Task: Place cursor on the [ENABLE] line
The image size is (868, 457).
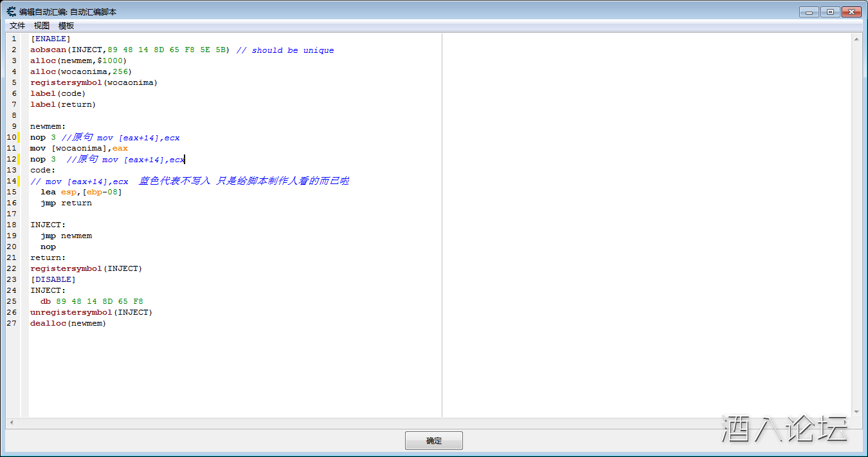Action: 51,39
